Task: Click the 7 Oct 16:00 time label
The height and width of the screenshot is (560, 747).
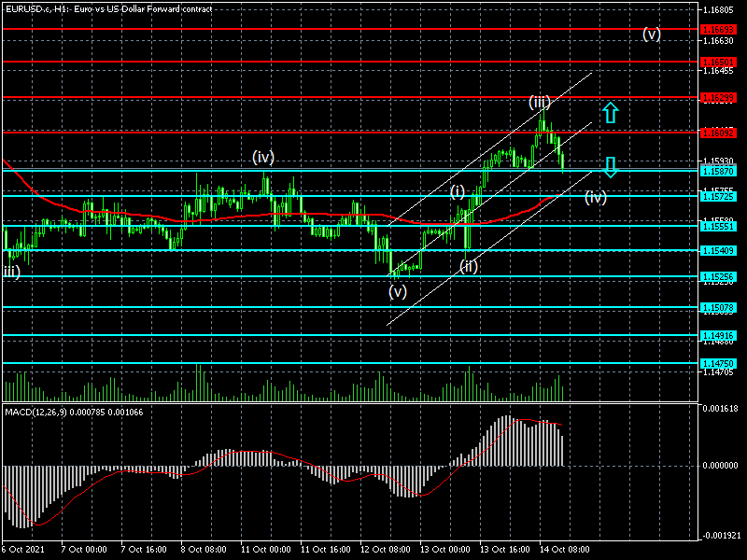Action: [x=144, y=550]
